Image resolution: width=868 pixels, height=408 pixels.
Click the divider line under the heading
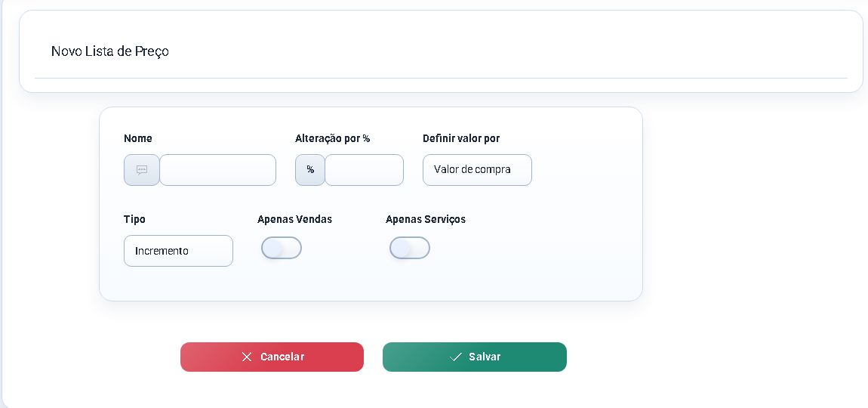[441, 78]
